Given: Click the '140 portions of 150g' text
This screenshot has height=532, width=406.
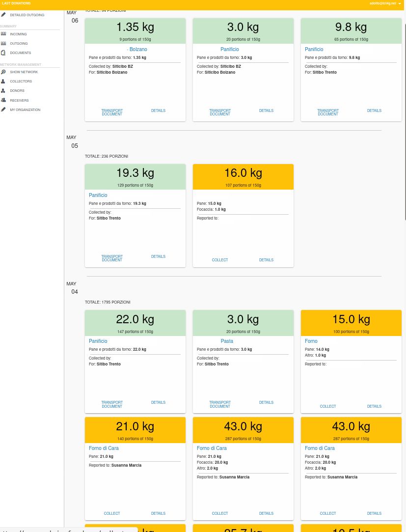Looking at the screenshot, I should [135, 439].
